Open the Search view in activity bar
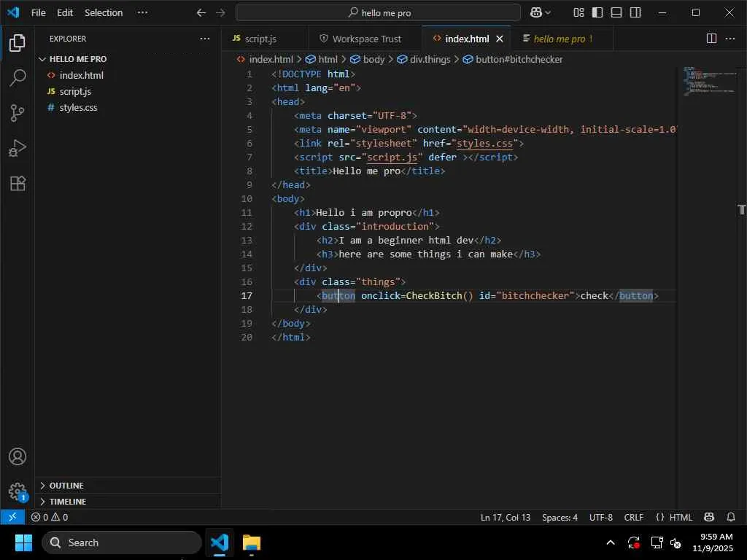This screenshot has width=747, height=560. 18,78
